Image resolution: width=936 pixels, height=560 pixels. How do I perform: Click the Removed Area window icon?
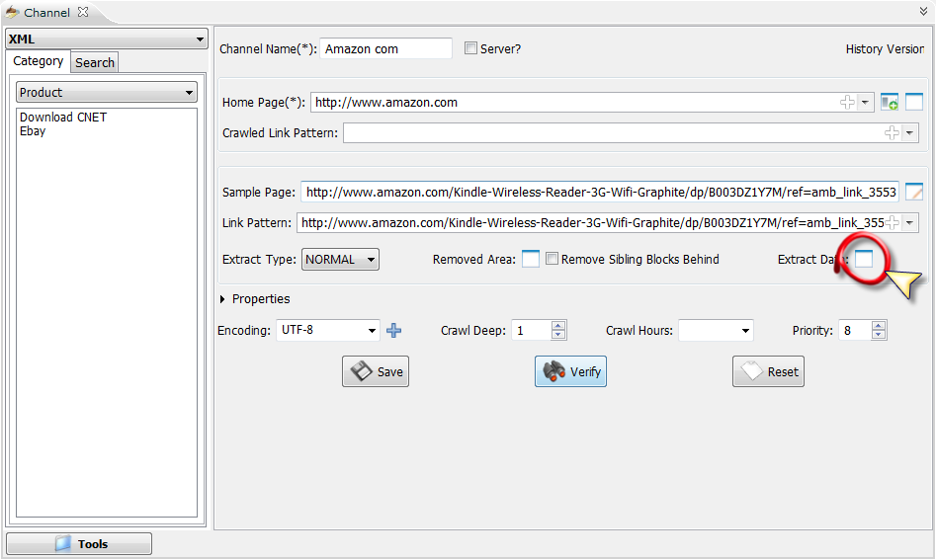coord(531,260)
